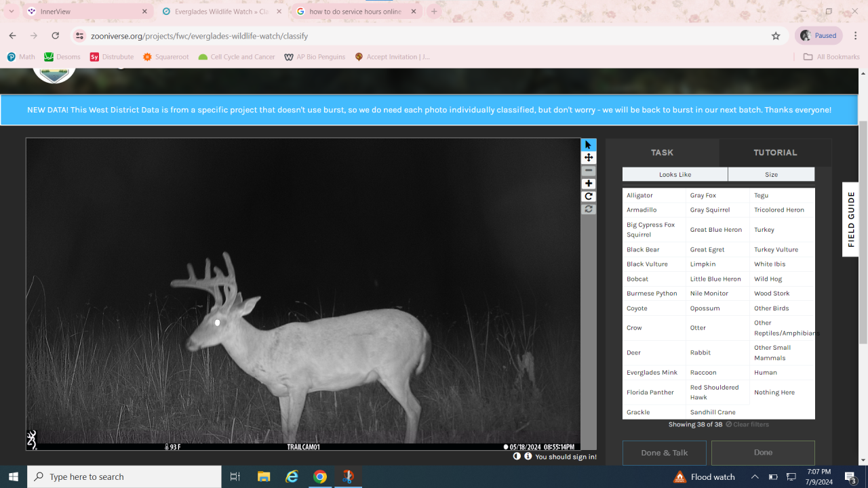Open the subject info icon
The width and height of the screenshot is (868, 488).
tap(528, 456)
